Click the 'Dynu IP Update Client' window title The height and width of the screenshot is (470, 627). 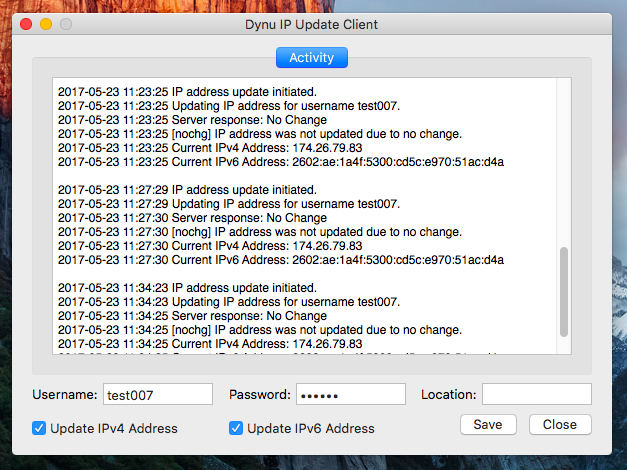tap(311, 24)
